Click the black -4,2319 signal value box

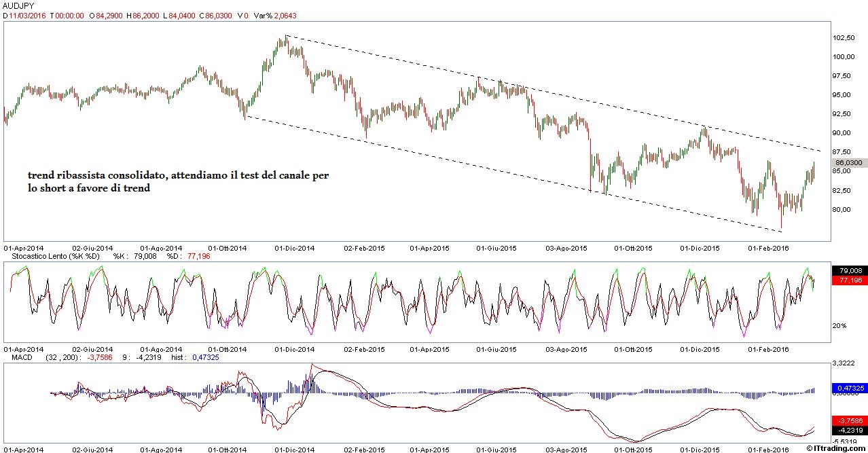point(847,430)
